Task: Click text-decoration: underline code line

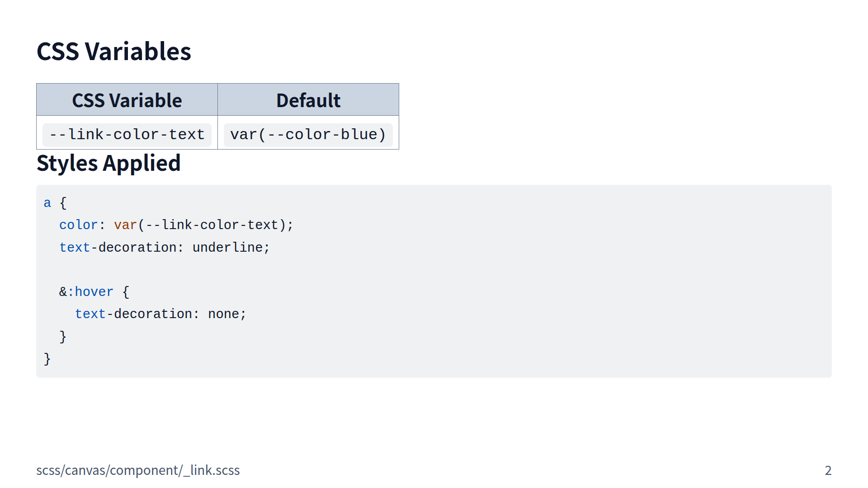Action: click(x=165, y=248)
